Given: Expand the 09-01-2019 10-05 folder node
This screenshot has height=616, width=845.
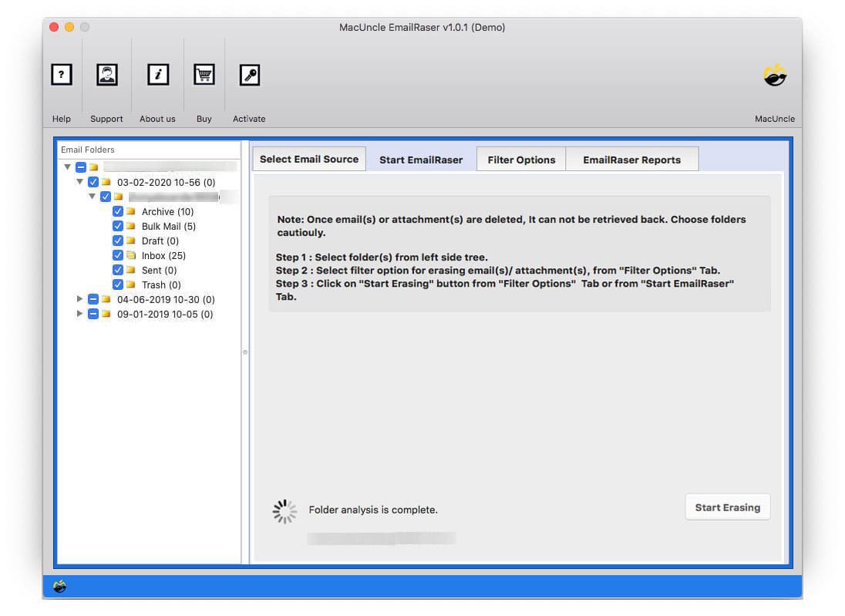Looking at the screenshot, I should (x=79, y=314).
